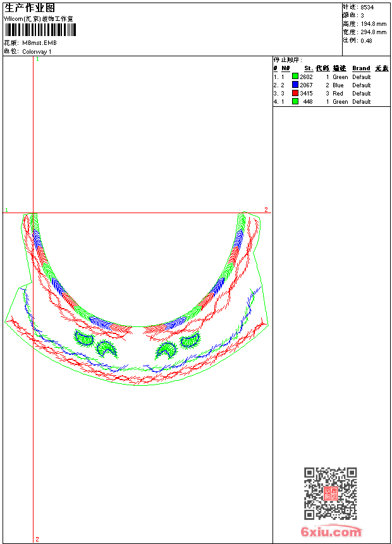Click the stitch count 8534 value
The image size is (392, 544).
click(367, 8)
